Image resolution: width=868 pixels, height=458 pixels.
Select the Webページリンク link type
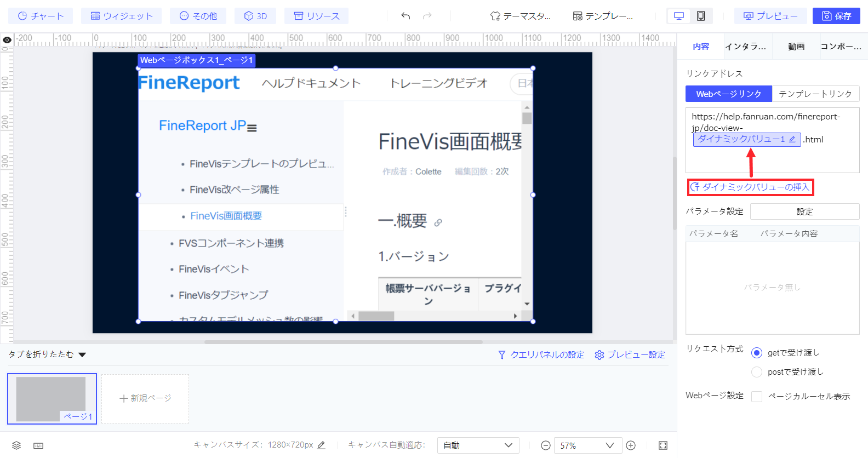[729, 94]
